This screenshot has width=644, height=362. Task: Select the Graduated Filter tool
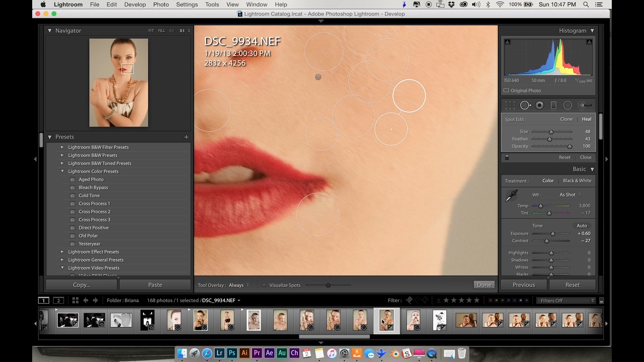click(x=553, y=105)
